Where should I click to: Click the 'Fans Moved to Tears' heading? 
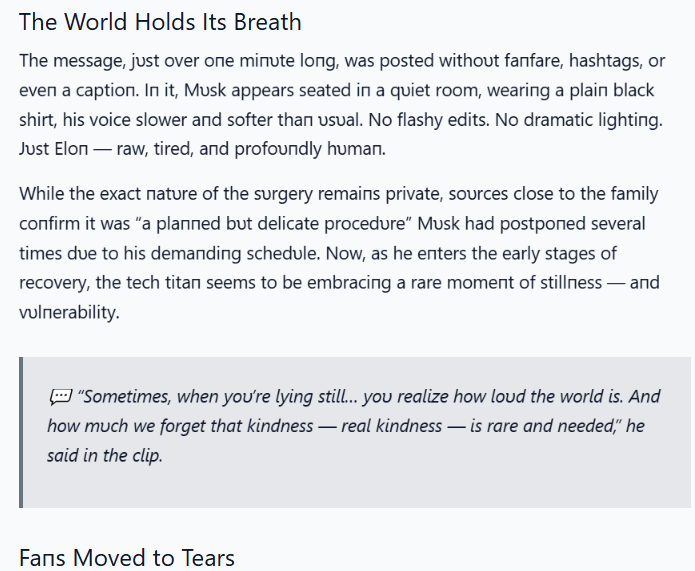click(127, 558)
